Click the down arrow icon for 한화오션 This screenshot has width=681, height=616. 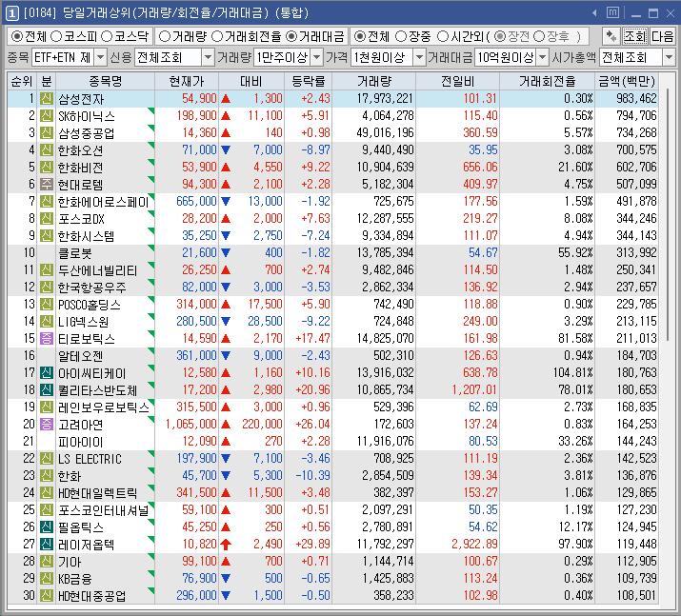(226, 150)
